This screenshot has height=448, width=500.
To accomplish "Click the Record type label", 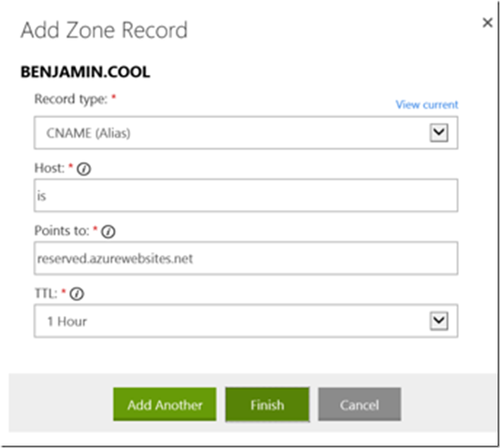I will click(x=71, y=99).
